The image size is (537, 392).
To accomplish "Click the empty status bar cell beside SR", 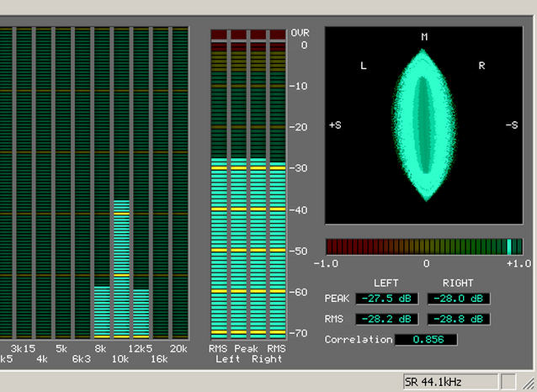I will [509, 382].
